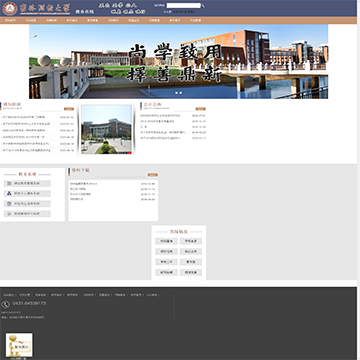Viewport: 360px width, 360px height.
Task: Select the first banner carousel dot
Action: click(x=177, y=93)
